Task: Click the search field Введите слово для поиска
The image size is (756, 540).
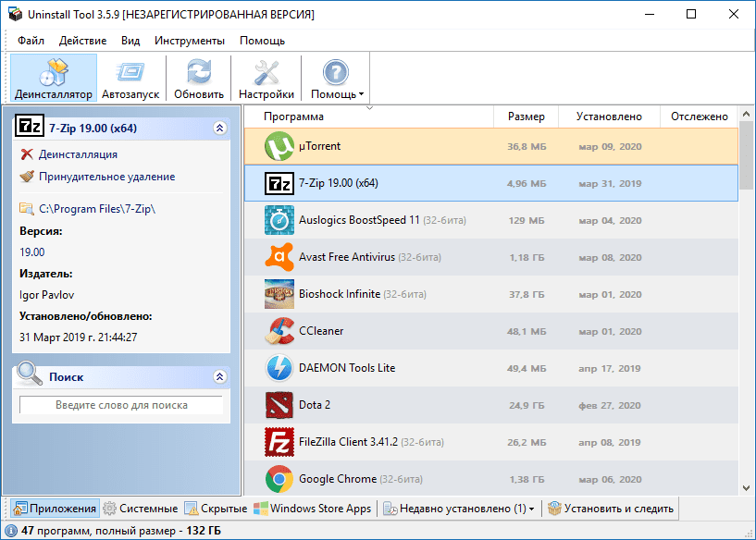Action: click(x=121, y=405)
